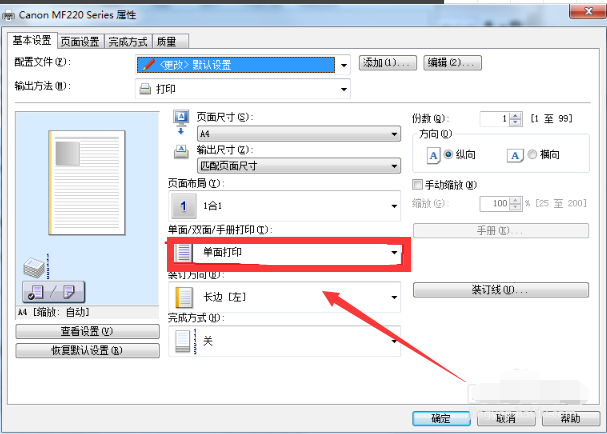The height and width of the screenshot is (434, 607).
Task: Increase copies count with up arrow
Action: click(x=515, y=116)
